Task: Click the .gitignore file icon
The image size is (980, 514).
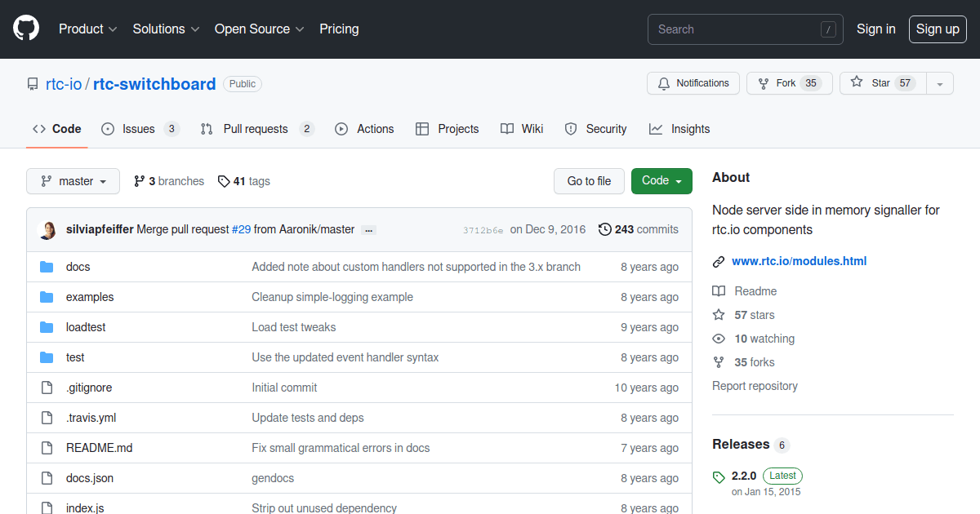Action: pyautogui.click(x=47, y=387)
